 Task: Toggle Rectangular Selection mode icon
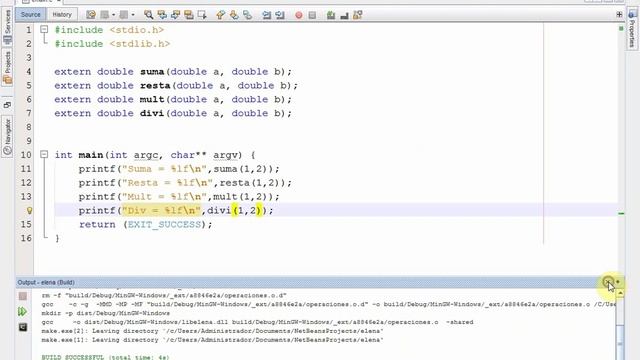(202, 15)
